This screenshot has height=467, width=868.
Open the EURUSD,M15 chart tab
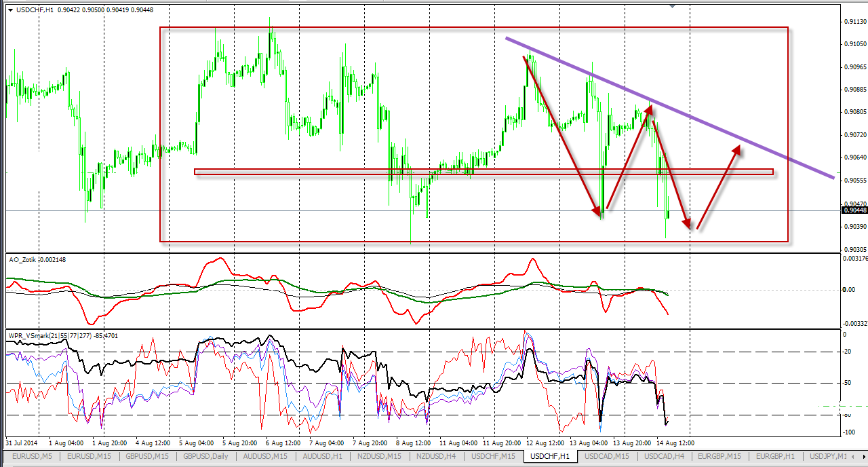pyautogui.click(x=90, y=455)
